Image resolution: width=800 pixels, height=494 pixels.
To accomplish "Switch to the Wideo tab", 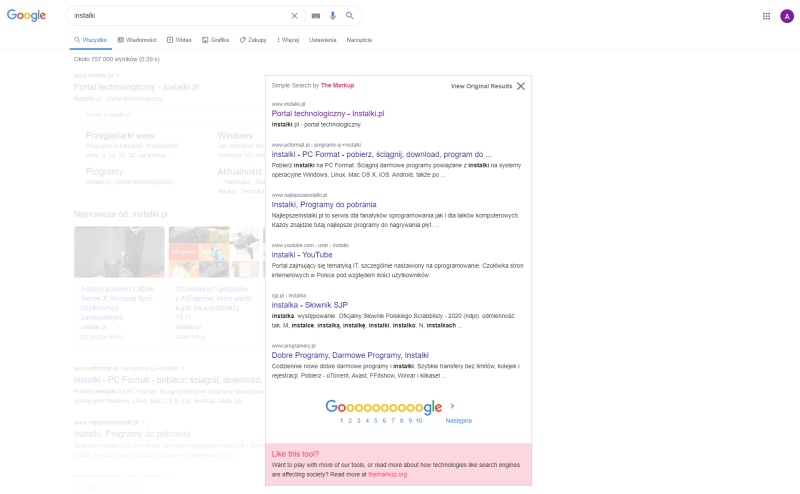I will point(179,40).
